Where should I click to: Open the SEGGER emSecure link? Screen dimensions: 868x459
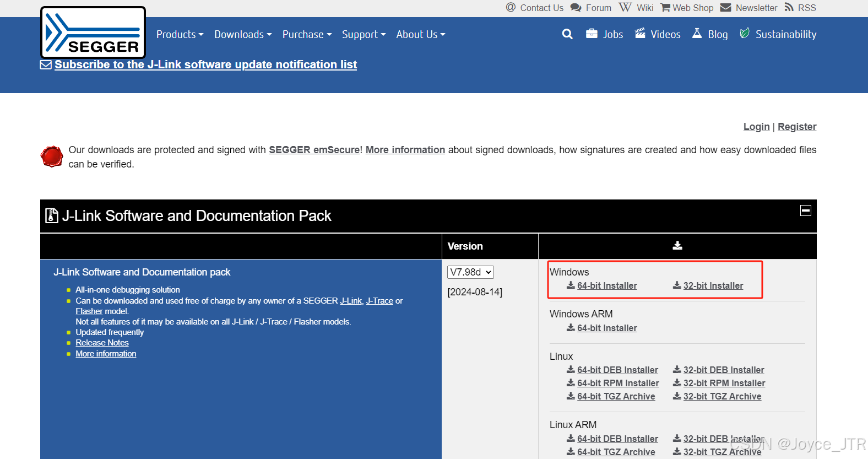(314, 150)
